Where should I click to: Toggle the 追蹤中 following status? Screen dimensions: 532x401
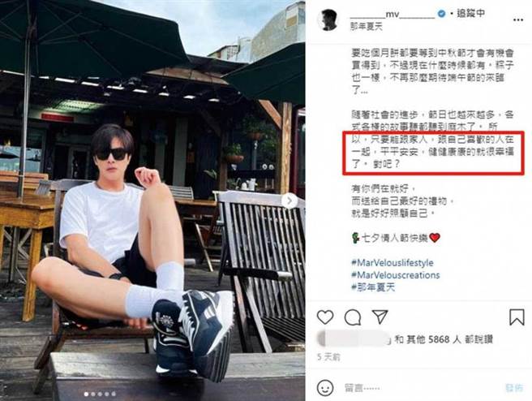(470, 14)
